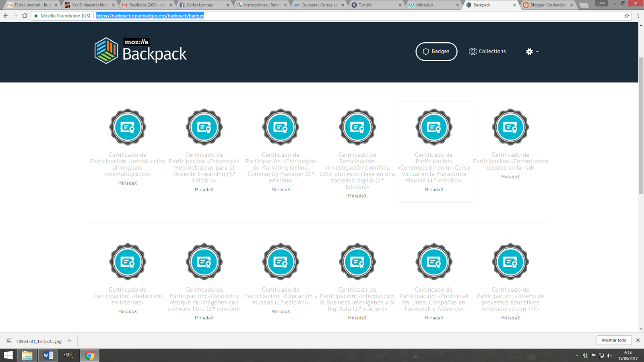Reload the current page
644x362 pixels.
tap(25, 16)
